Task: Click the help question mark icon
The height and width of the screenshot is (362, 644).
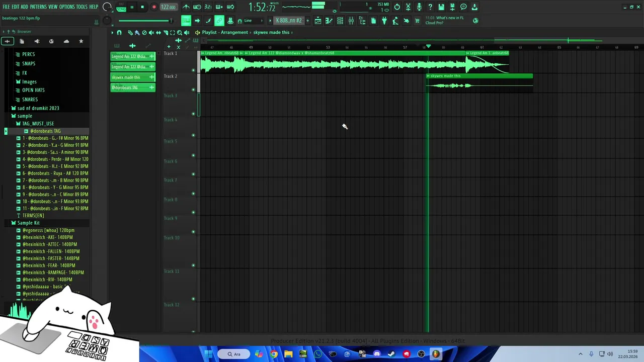Action: point(430,7)
